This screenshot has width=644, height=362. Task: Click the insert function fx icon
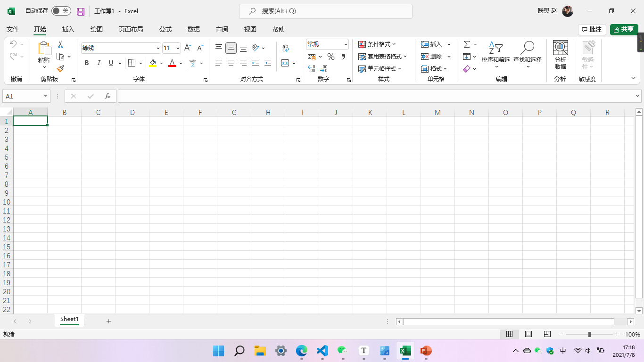[107, 96]
